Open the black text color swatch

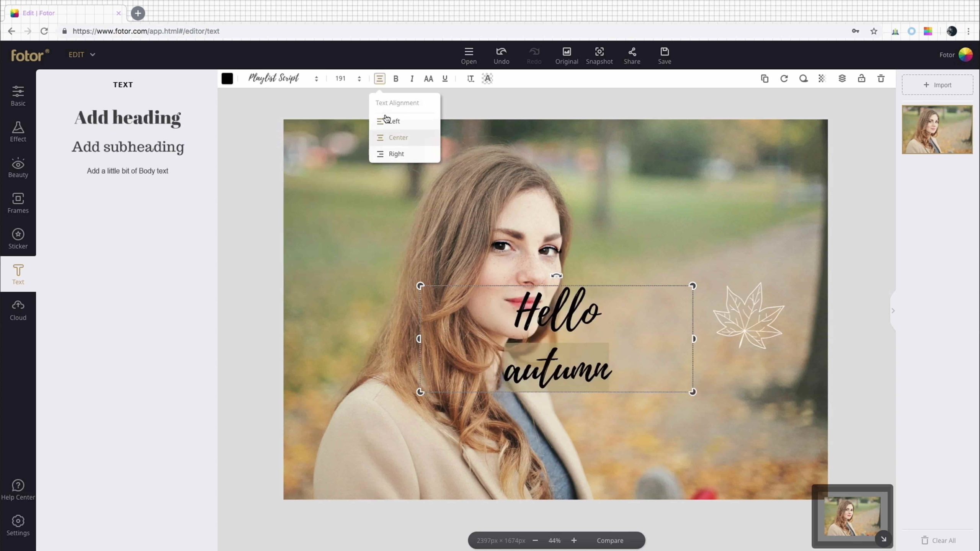pyautogui.click(x=227, y=78)
